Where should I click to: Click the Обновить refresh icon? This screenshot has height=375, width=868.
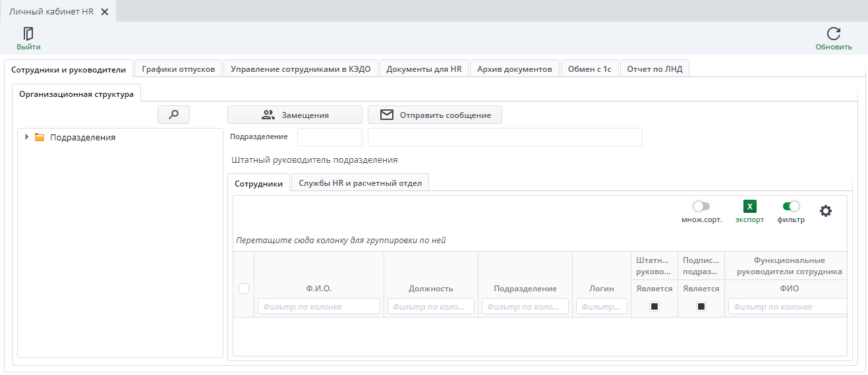(x=834, y=34)
